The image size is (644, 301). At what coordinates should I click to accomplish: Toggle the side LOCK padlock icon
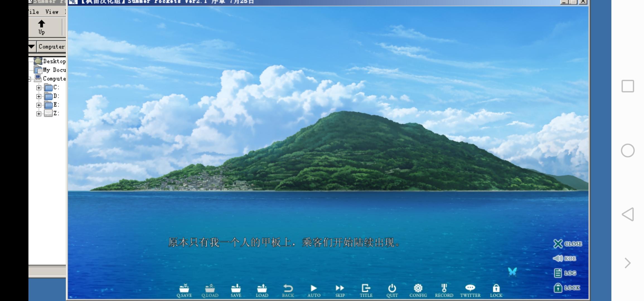567,288
